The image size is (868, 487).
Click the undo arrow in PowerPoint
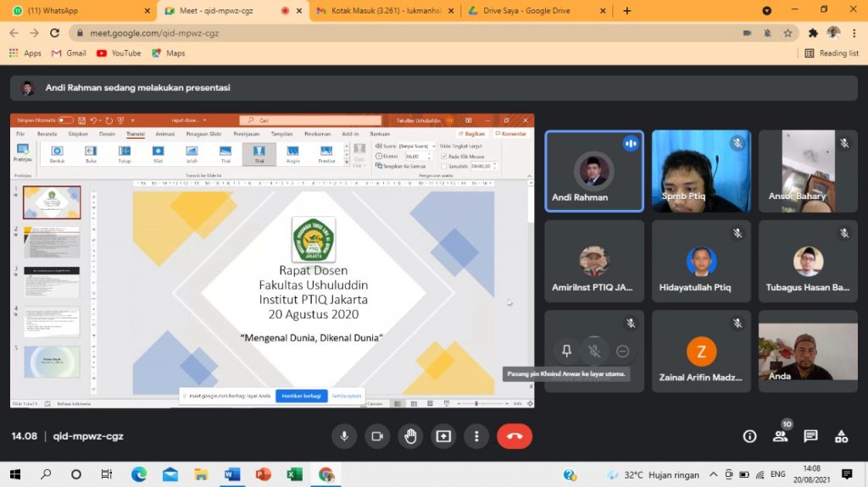point(93,120)
